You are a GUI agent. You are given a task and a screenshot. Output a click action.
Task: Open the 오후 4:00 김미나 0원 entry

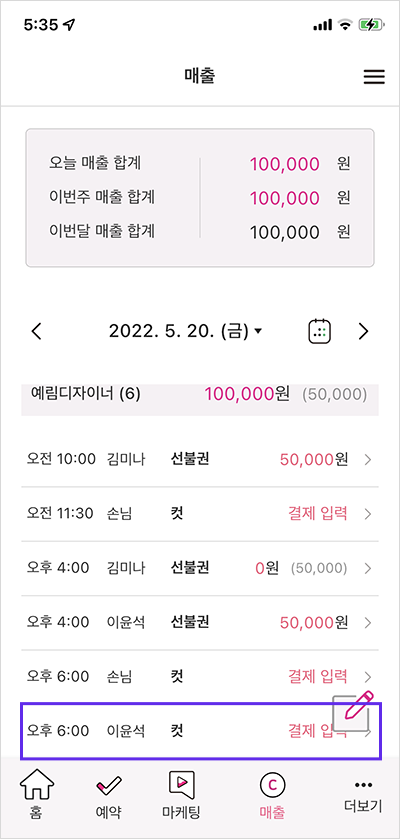200,568
